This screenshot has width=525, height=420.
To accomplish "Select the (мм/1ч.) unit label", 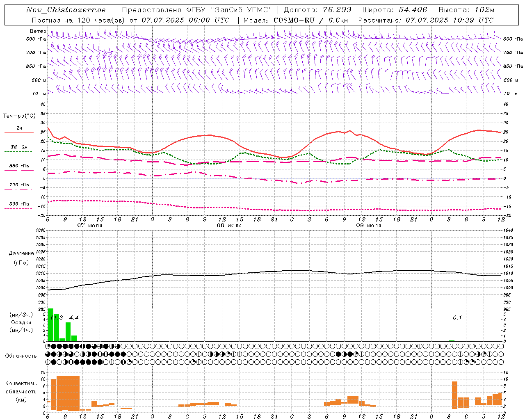I will (x=21, y=330).
